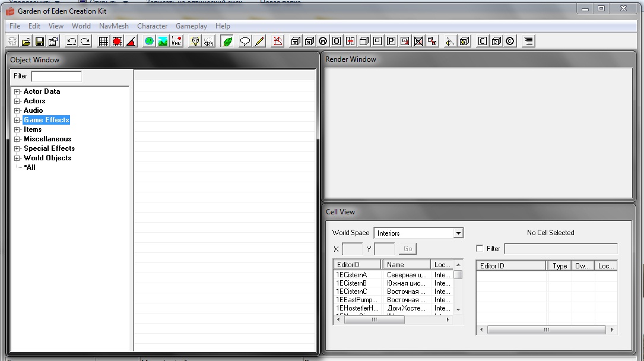Open the File menu
The image size is (644, 361).
[x=15, y=26]
